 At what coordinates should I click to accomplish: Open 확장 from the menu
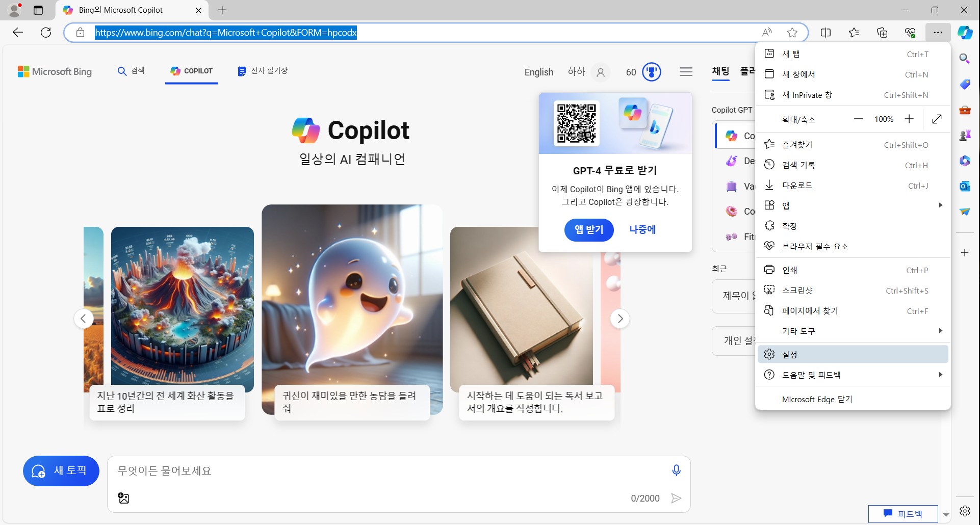tap(853, 226)
